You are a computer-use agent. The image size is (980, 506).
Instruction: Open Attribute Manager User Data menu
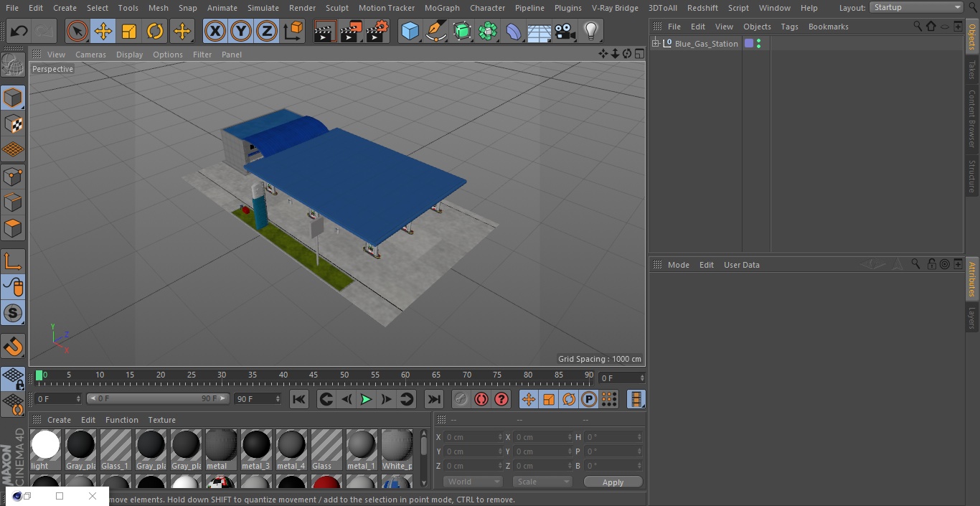(x=741, y=265)
